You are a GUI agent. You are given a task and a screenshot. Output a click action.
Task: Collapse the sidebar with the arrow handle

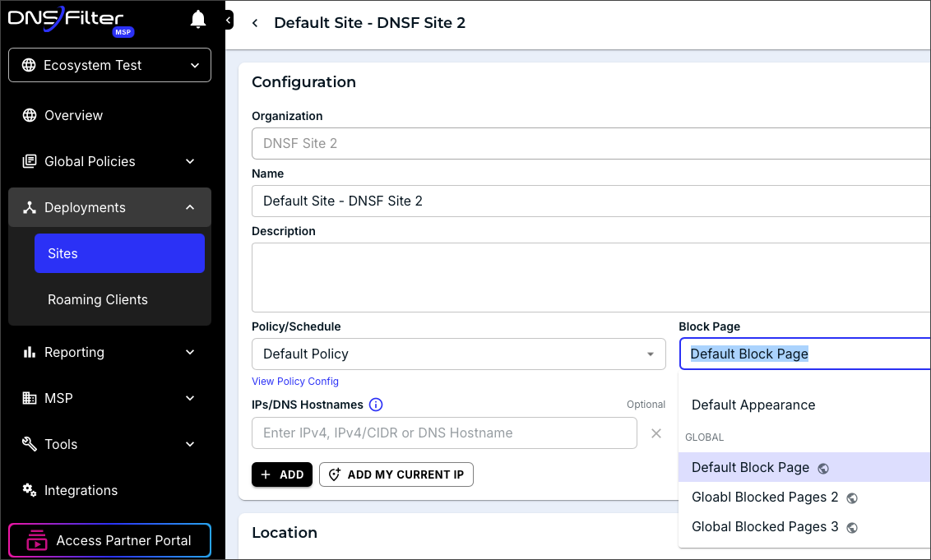point(229,21)
